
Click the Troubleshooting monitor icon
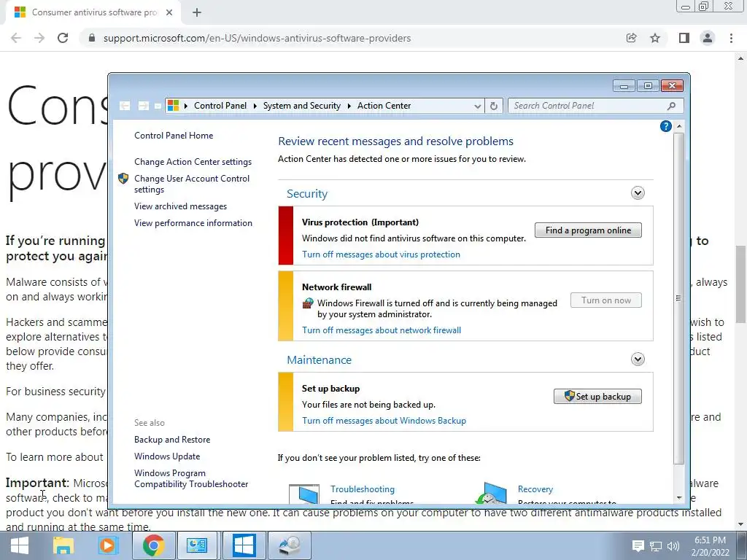(304, 494)
